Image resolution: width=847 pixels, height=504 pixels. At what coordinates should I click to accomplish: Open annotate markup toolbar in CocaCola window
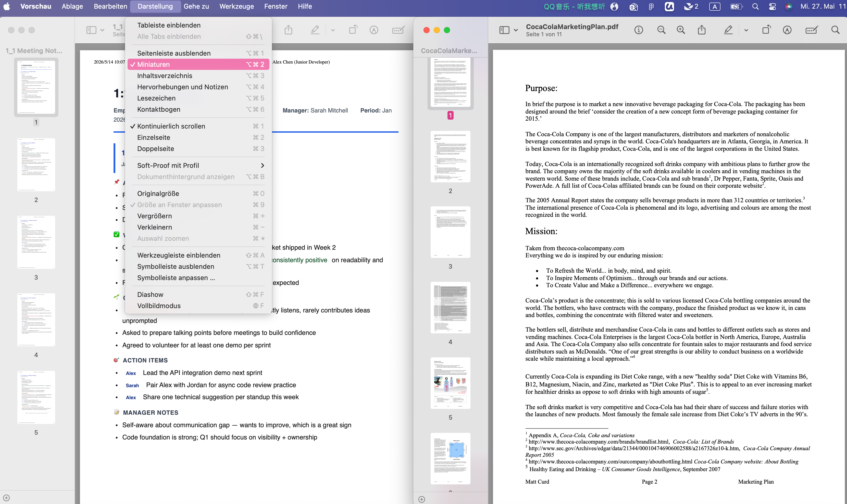(x=787, y=30)
